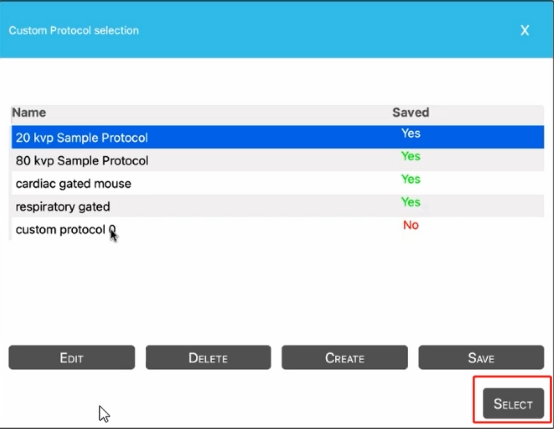This screenshot has width=554, height=429.
Task: Click the Create button
Action: coord(344,358)
